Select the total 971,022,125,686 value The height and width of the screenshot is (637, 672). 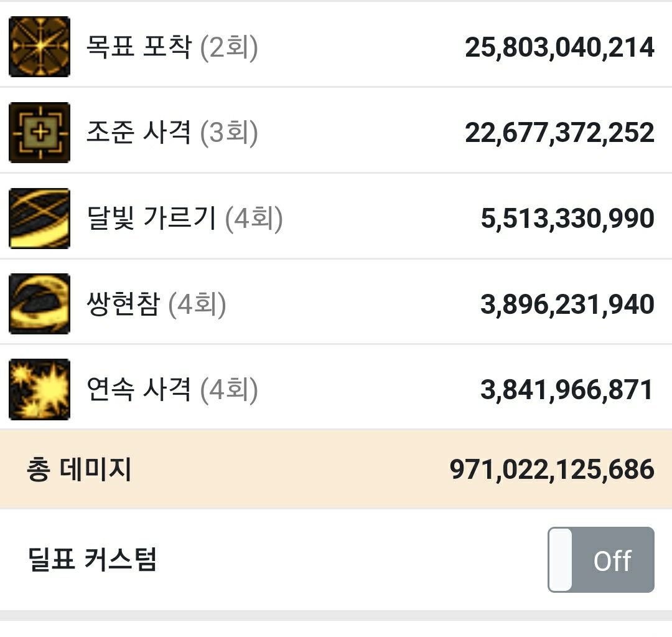pyautogui.click(x=552, y=469)
